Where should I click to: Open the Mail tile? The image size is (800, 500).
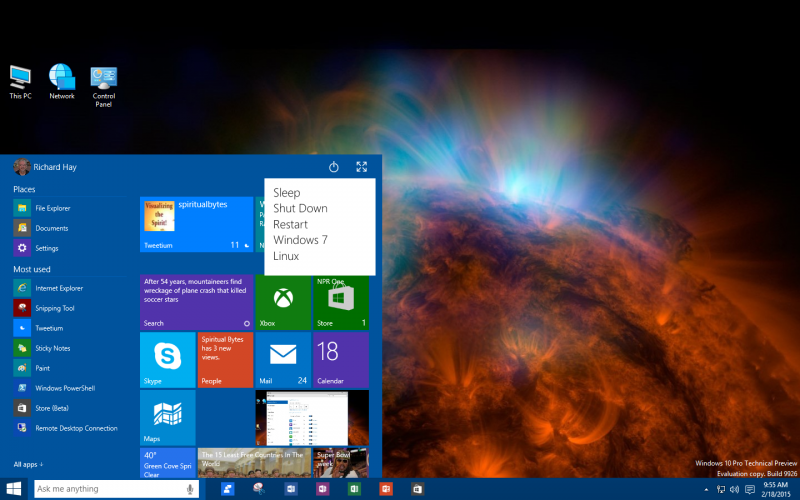283,360
